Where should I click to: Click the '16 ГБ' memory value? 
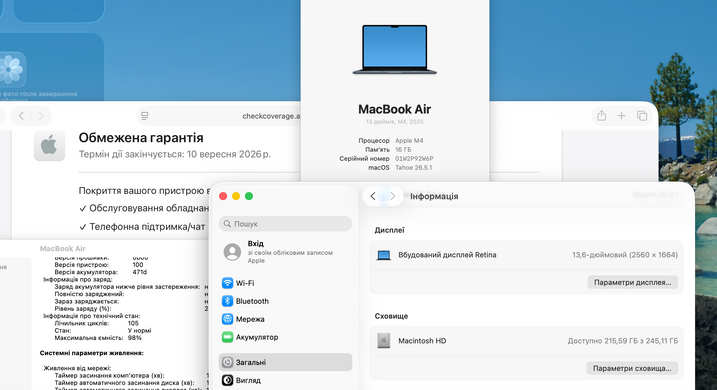[403, 150]
